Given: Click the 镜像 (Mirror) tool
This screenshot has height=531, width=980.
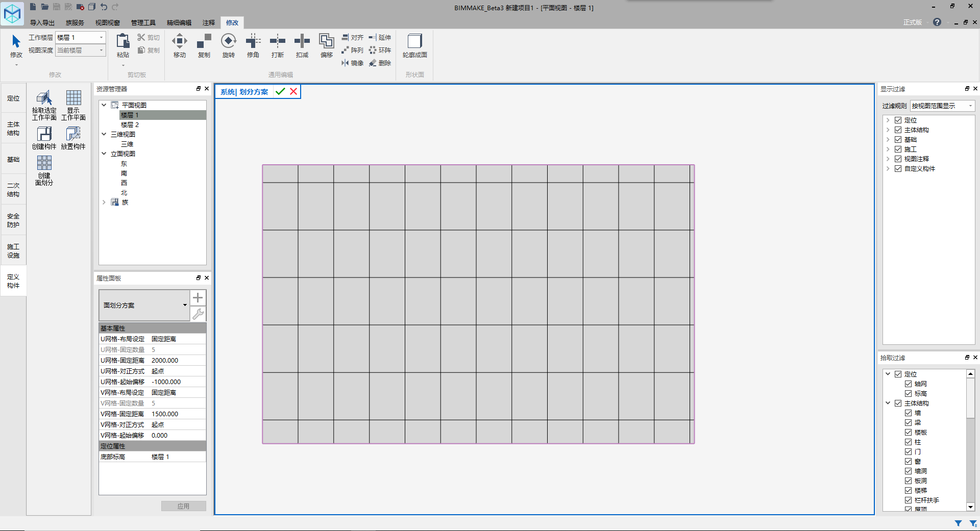Looking at the screenshot, I should (352, 63).
